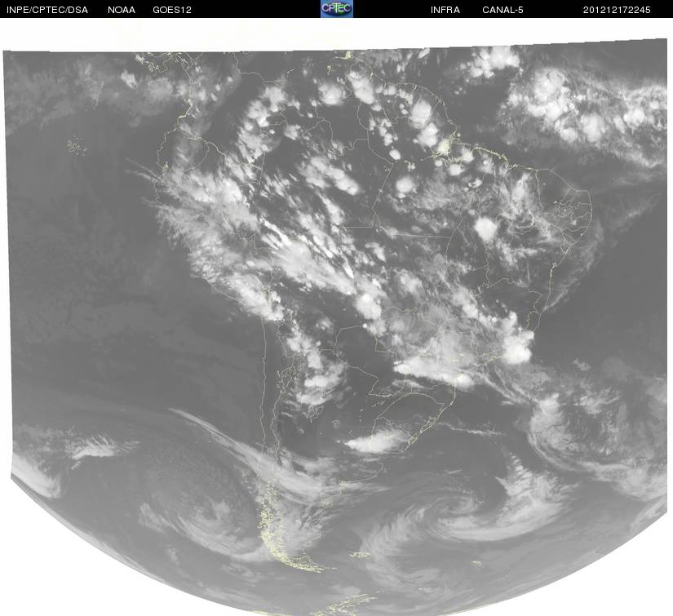Select the INPE/CPTEC/DSA header text
Viewport: 673px width, 616px height.
47,10
